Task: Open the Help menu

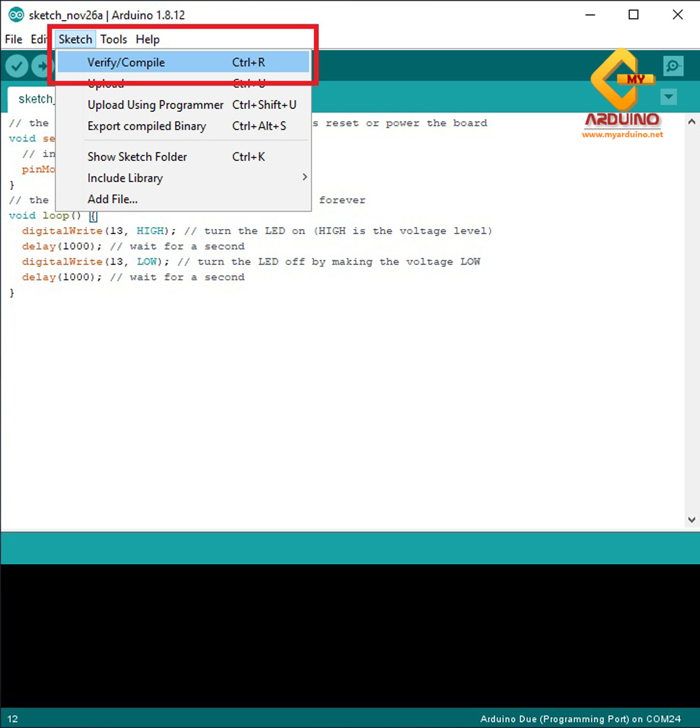Action: tap(147, 39)
